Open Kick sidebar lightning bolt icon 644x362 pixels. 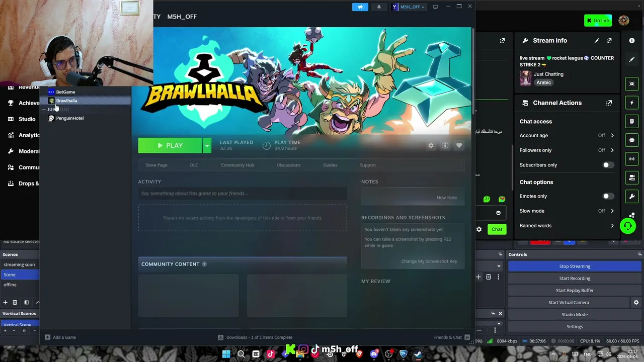coord(632,103)
